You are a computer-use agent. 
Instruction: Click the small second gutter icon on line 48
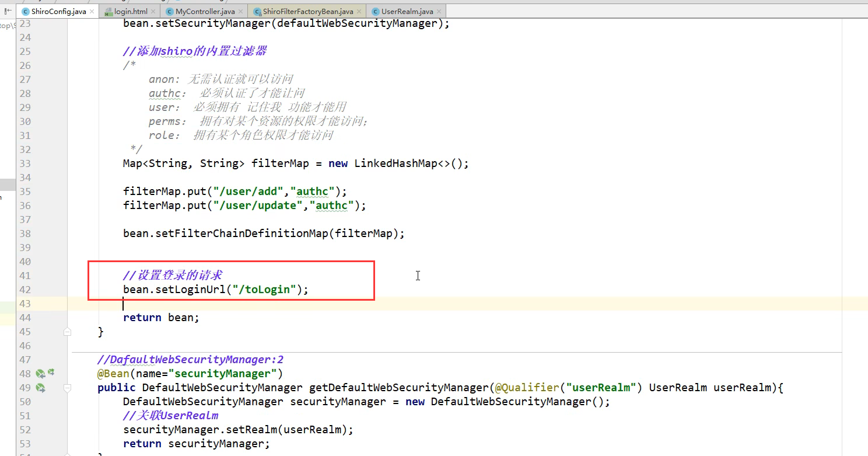pos(51,372)
